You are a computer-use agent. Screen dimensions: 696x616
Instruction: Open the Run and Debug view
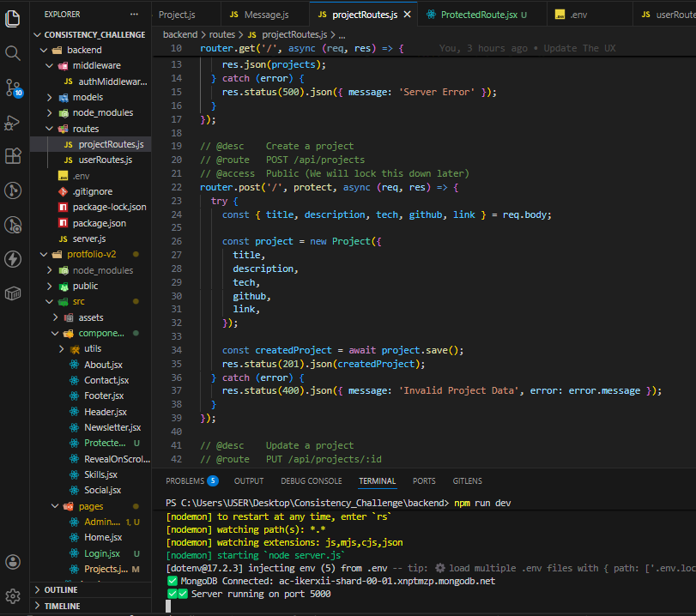tap(13, 123)
